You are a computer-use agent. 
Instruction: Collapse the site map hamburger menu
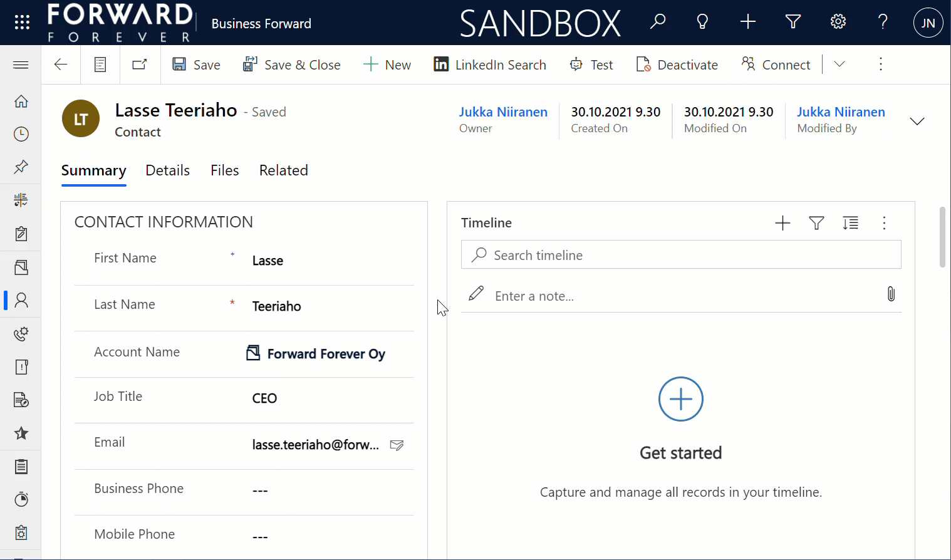21,65
